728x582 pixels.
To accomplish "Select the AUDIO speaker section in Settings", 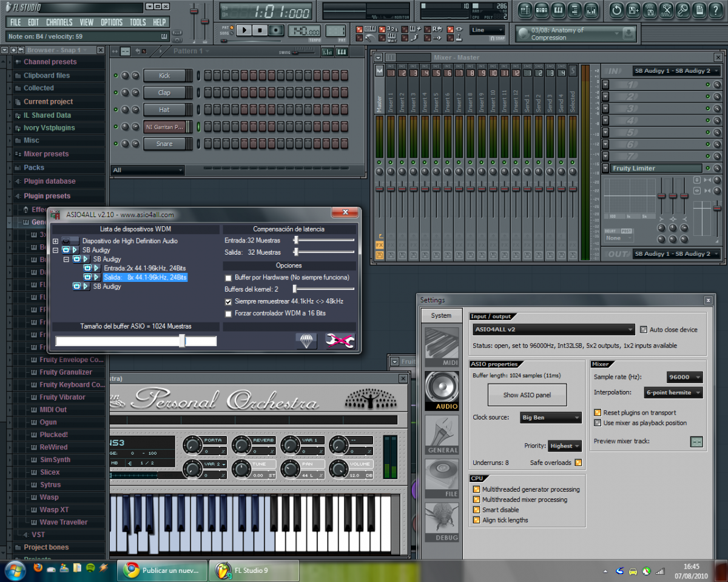I will coord(441,390).
